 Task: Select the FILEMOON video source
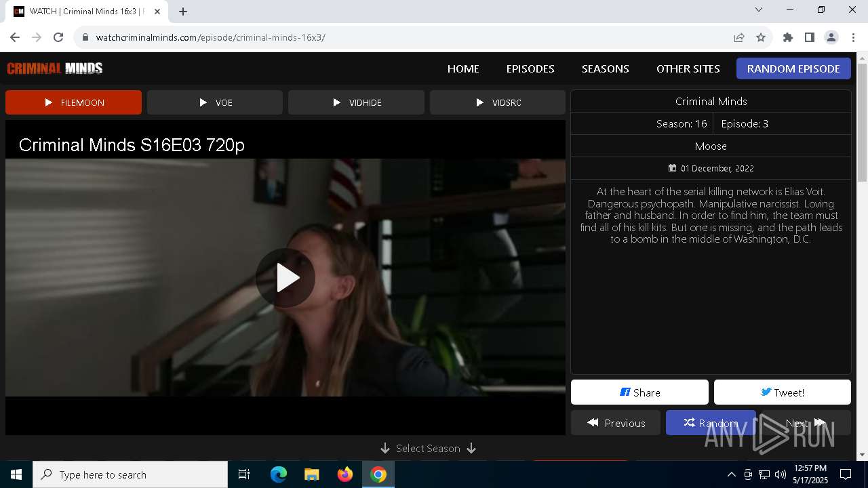[x=73, y=102]
